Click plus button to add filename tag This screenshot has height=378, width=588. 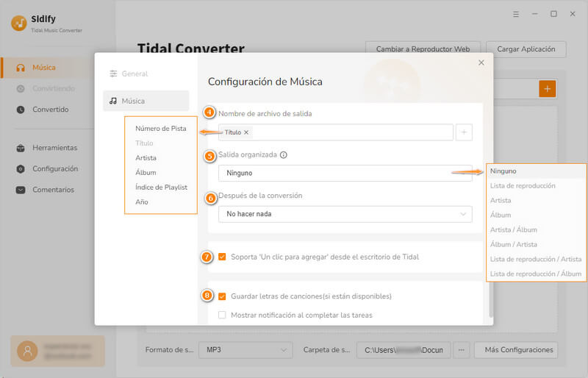tap(464, 132)
